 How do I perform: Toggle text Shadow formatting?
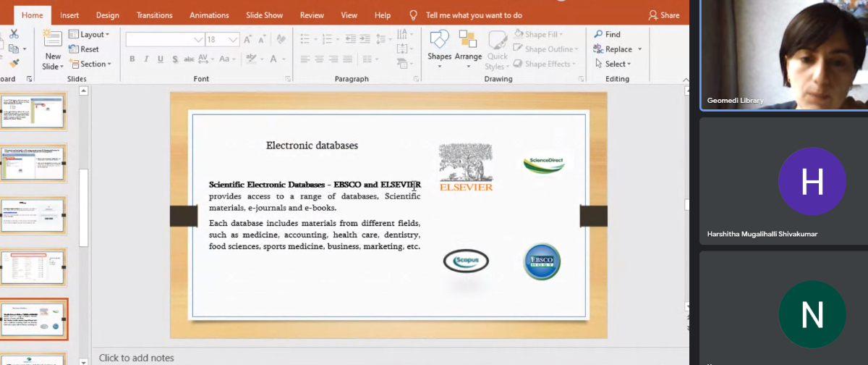(x=174, y=59)
